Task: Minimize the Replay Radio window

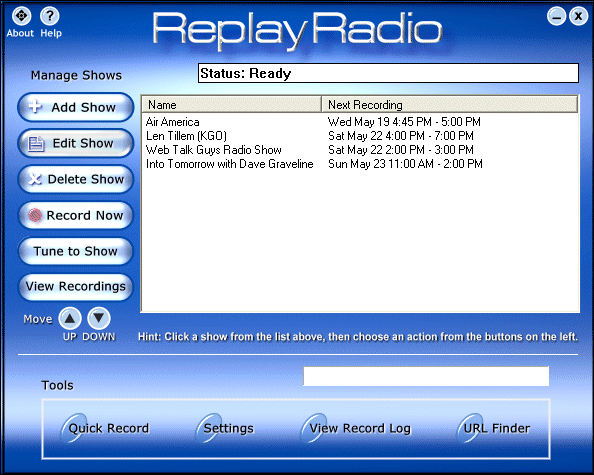Action: pyautogui.click(x=556, y=16)
